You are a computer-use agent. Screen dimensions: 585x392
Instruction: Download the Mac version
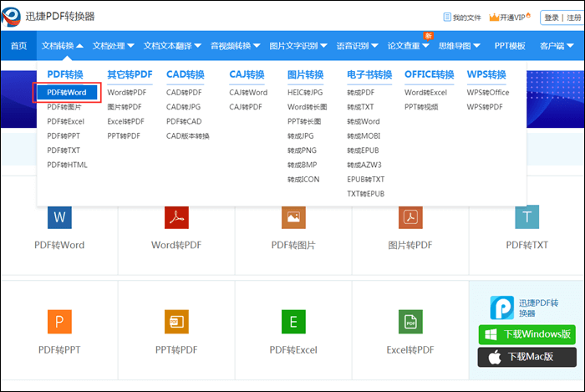point(526,357)
